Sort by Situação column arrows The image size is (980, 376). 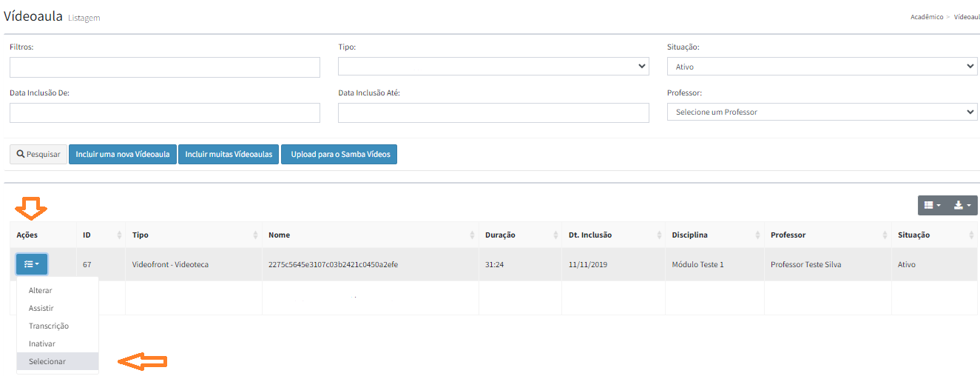pos(971,235)
